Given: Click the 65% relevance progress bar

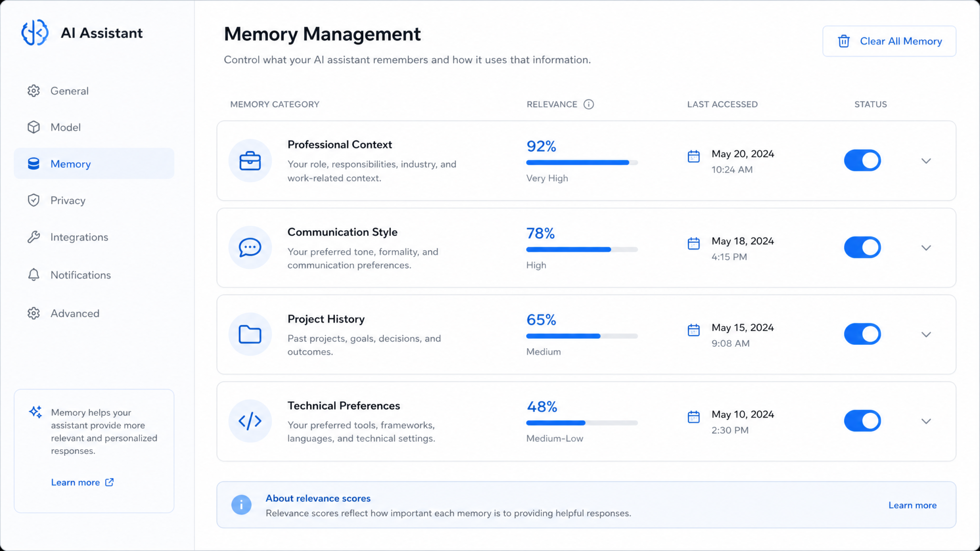Looking at the screenshot, I should coord(582,336).
